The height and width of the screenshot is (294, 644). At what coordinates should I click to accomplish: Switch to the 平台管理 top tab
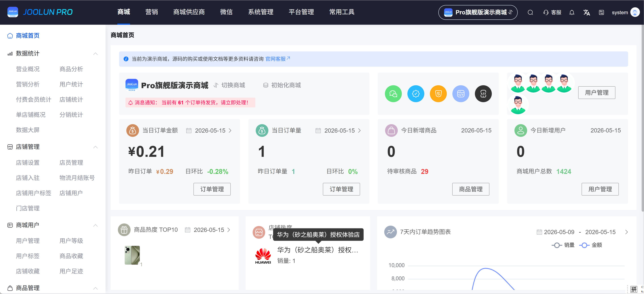coord(301,12)
